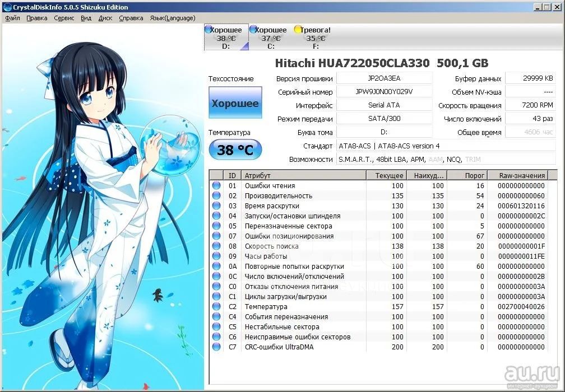Click the power-on count field 43 раз
Viewport: 565px width, 392px height.
pyautogui.click(x=531, y=118)
